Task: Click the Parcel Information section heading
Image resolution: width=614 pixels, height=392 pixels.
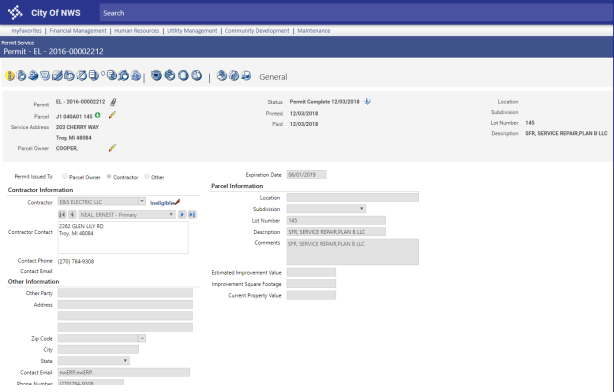Action: coord(237,186)
